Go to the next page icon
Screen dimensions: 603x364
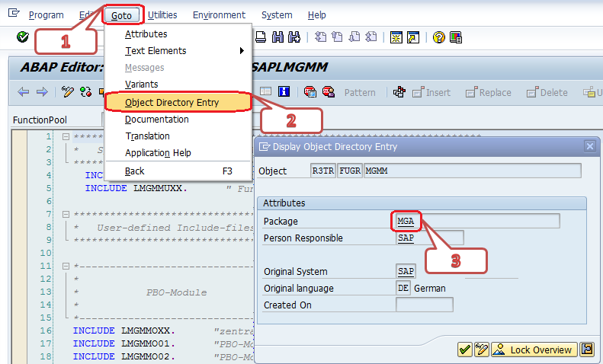(x=354, y=37)
